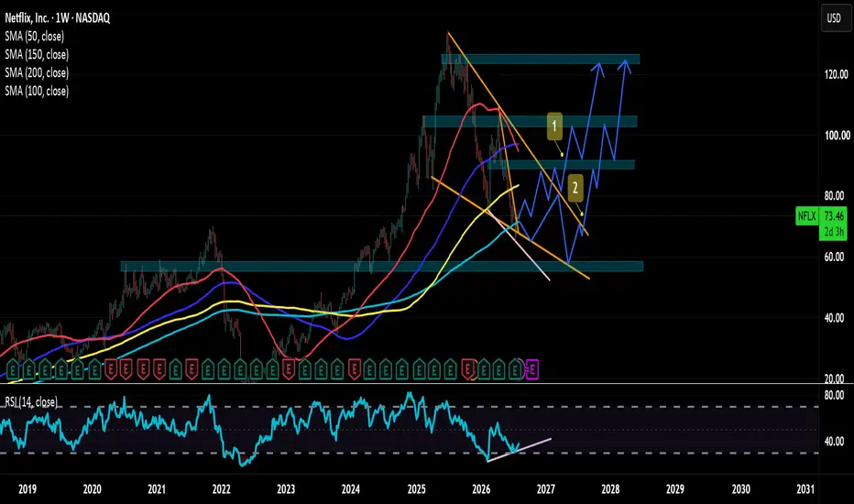This screenshot has height=504, width=854.
Task: Click the 80.00 label on the RSI scale
Action: [x=835, y=396]
